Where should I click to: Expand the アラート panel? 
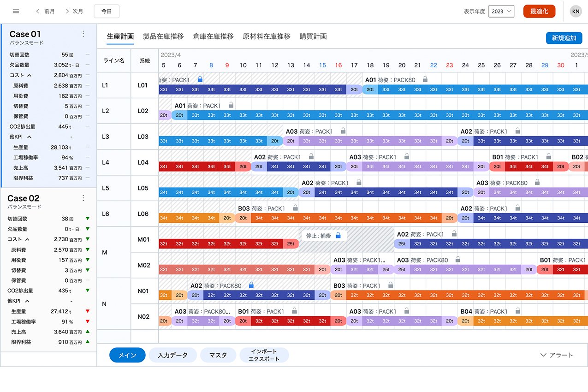click(557, 355)
